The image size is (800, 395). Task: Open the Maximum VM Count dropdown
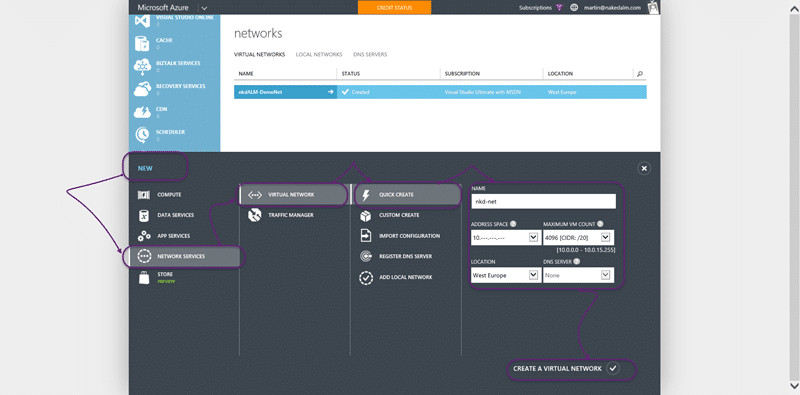click(577, 237)
